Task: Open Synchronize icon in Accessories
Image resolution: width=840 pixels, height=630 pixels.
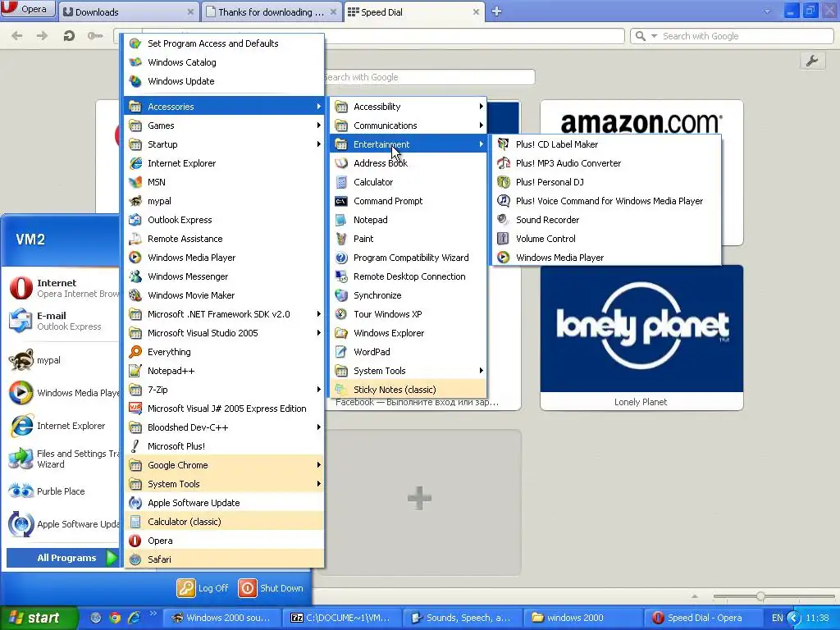Action: [x=340, y=295]
